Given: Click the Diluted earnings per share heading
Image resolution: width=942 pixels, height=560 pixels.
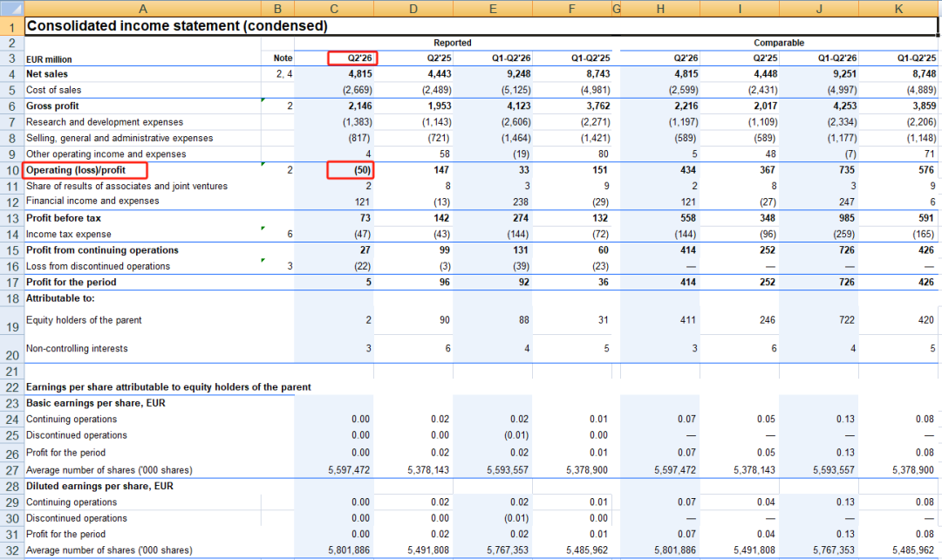Looking at the screenshot, I should point(99,486).
